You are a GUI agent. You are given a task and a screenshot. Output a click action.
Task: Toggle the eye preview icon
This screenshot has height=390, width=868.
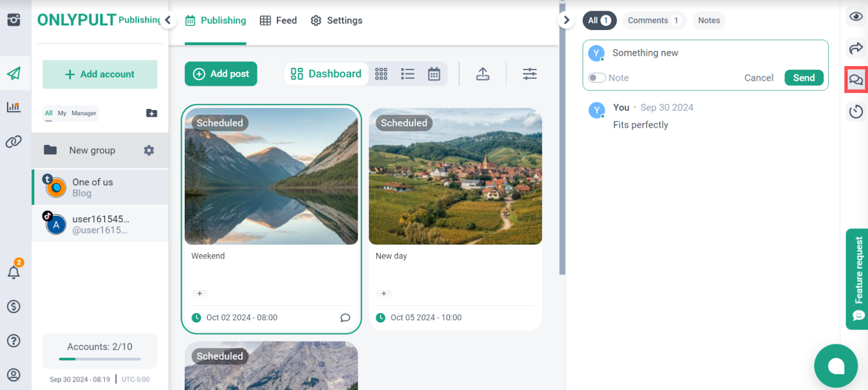(x=856, y=17)
